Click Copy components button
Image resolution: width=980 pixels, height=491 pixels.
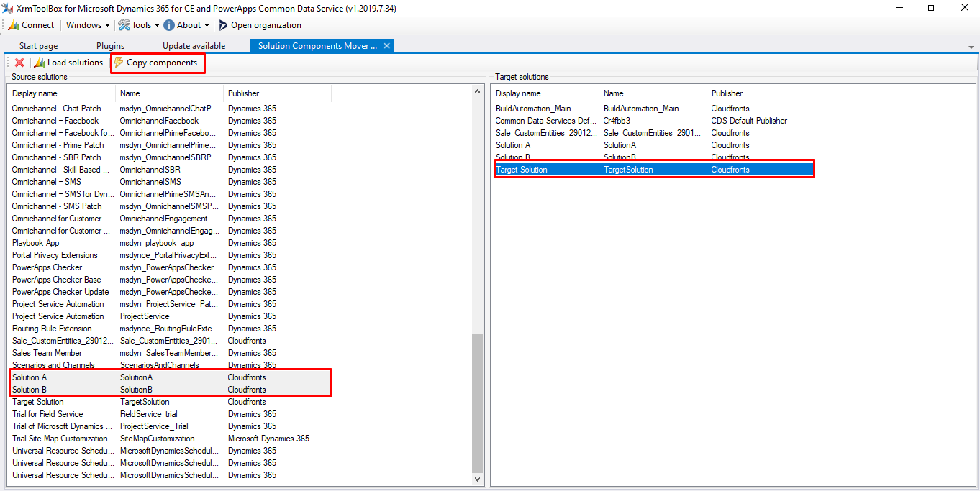tap(155, 63)
